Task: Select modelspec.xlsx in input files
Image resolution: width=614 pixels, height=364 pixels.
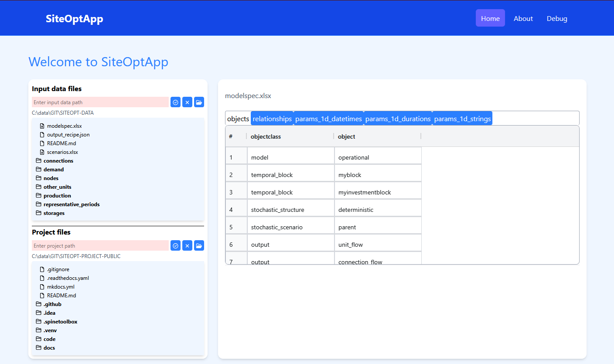Action: pyautogui.click(x=64, y=126)
